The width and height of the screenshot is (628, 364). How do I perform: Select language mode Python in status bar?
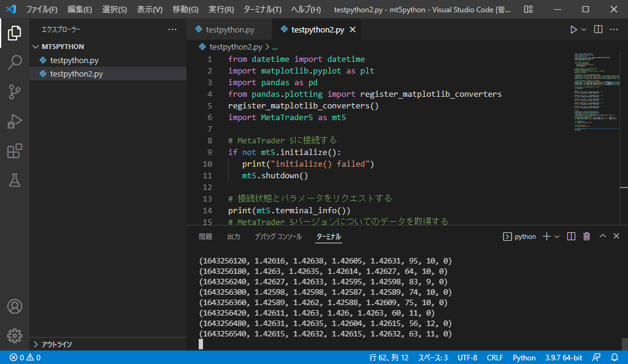(524, 358)
